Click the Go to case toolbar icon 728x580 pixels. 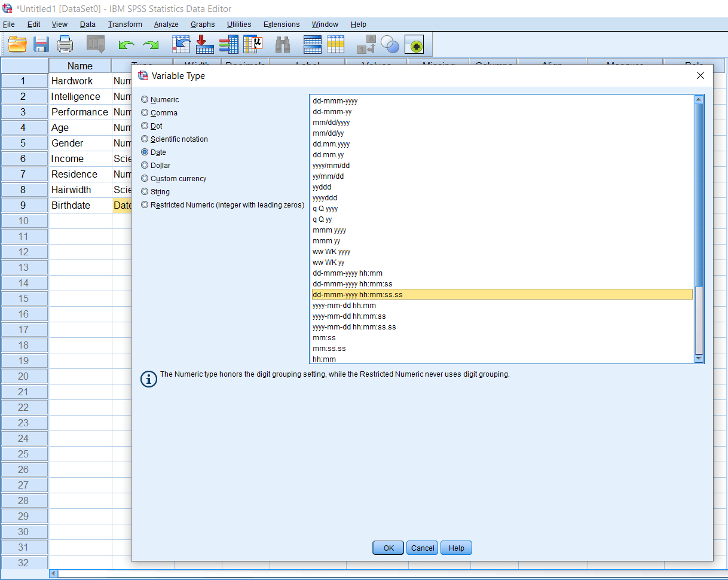click(x=181, y=44)
